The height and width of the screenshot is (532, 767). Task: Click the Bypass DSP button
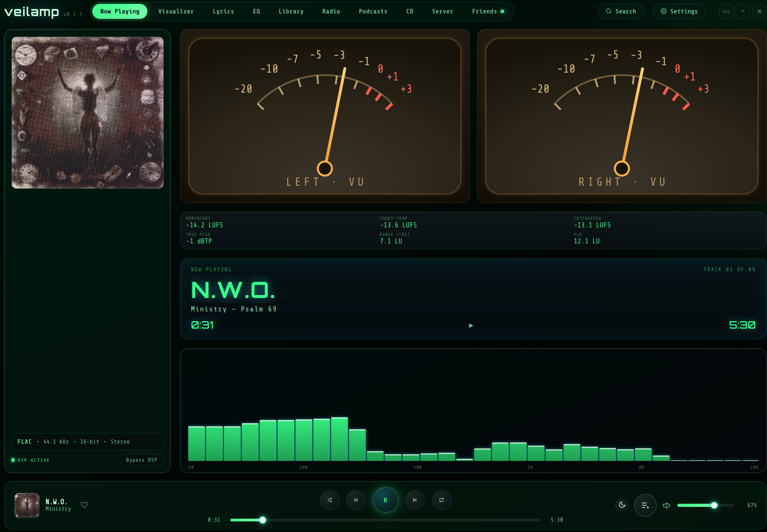141,460
